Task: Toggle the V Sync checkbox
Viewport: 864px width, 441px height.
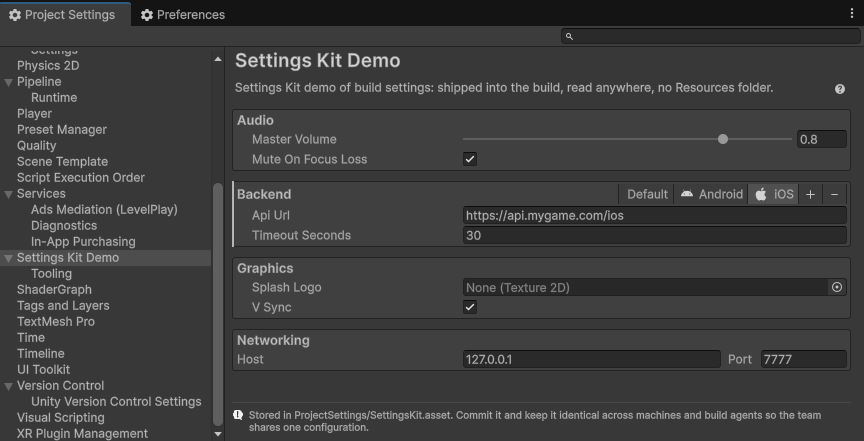Action: [x=470, y=307]
